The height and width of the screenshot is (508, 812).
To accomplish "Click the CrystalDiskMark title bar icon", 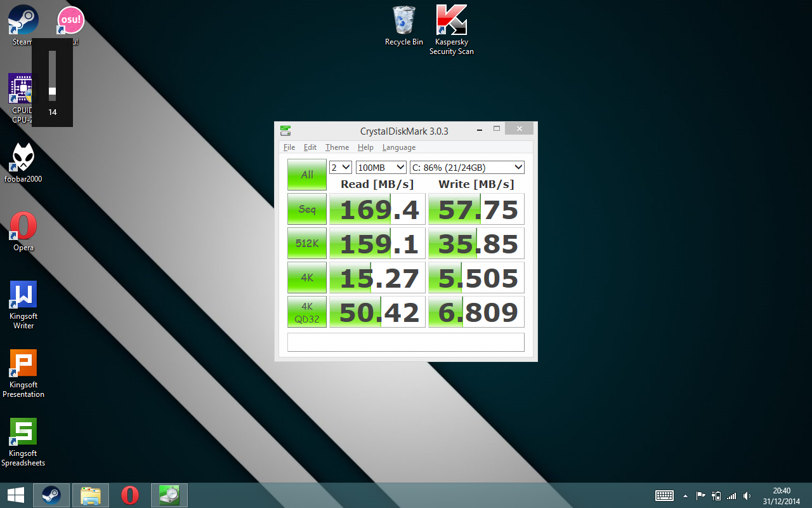I will click(286, 131).
